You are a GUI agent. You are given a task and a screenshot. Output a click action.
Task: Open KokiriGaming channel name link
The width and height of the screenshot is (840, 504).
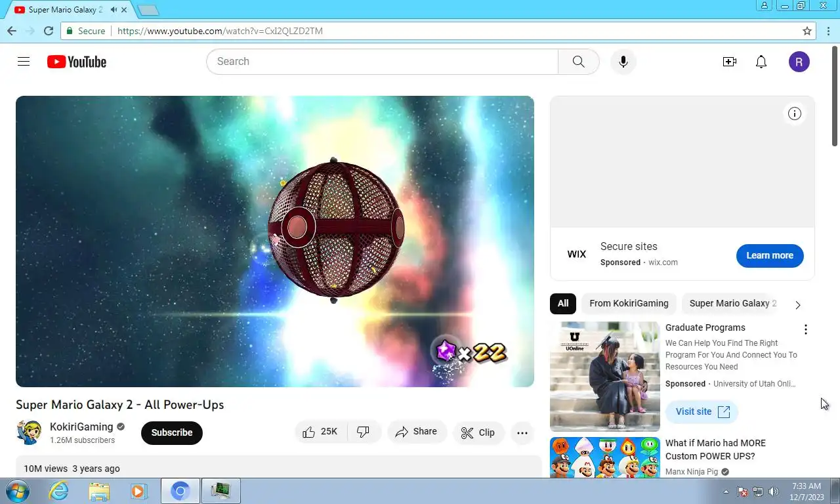81,427
